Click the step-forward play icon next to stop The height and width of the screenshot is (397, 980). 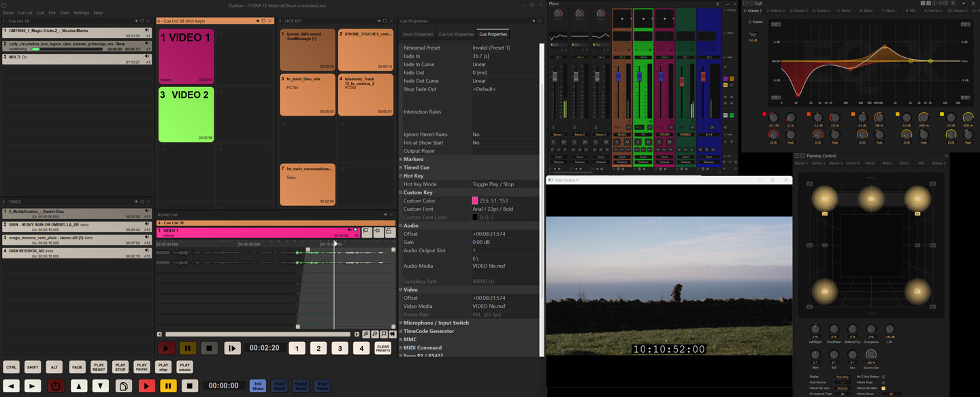coord(232,348)
